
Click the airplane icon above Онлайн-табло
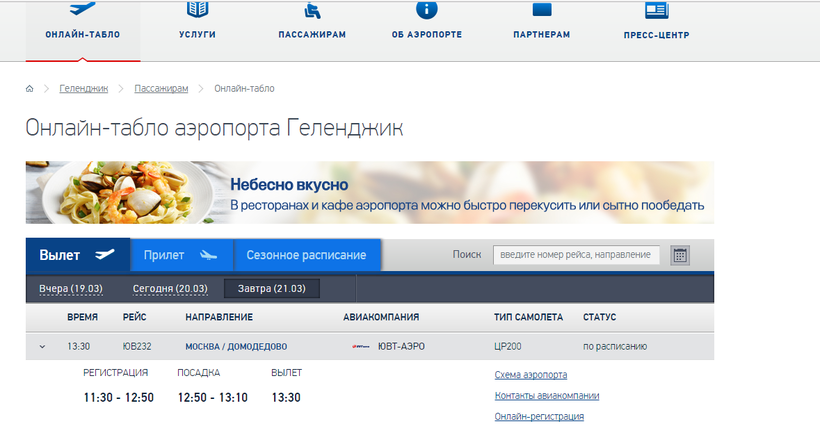pyautogui.click(x=83, y=9)
